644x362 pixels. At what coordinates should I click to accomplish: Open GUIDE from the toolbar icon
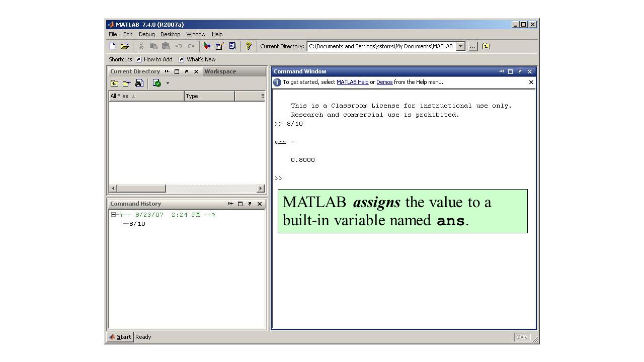[220, 46]
